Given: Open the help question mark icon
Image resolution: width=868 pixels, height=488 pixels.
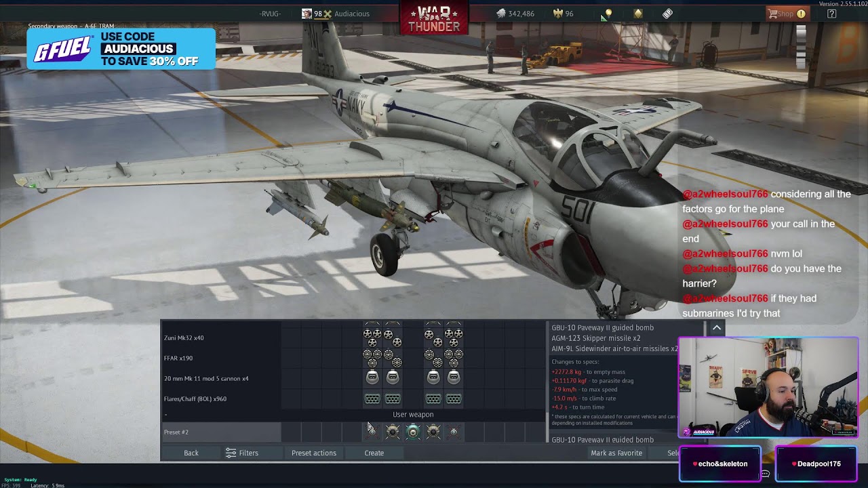Looking at the screenshot, I should coord(832,14).
